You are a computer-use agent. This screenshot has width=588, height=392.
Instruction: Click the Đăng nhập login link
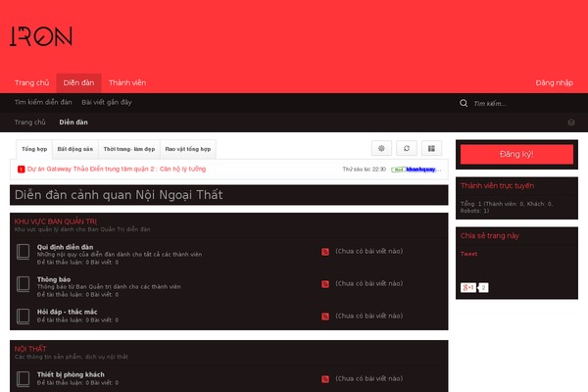(555, 82)
